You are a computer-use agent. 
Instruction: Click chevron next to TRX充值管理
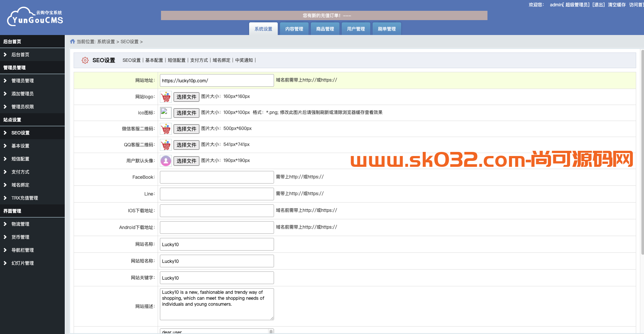[x=5, y=198]
